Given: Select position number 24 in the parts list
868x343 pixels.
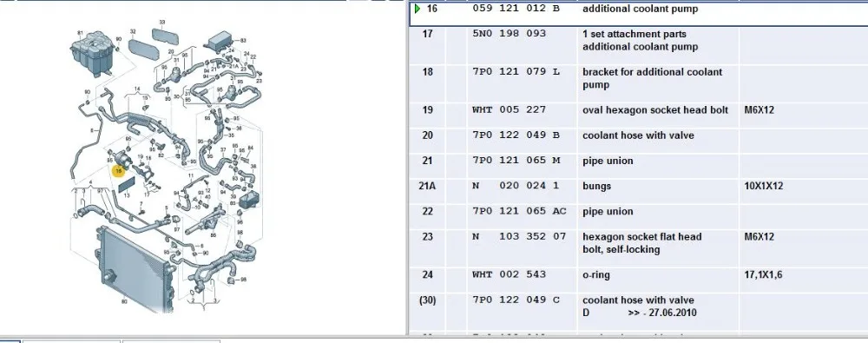Looking at the screenshot, I should 427,275.
